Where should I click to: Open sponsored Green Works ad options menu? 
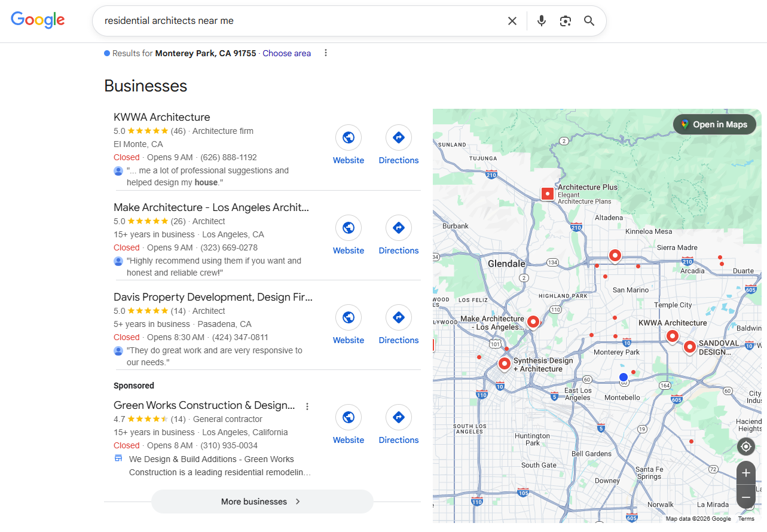coord(307,406)
